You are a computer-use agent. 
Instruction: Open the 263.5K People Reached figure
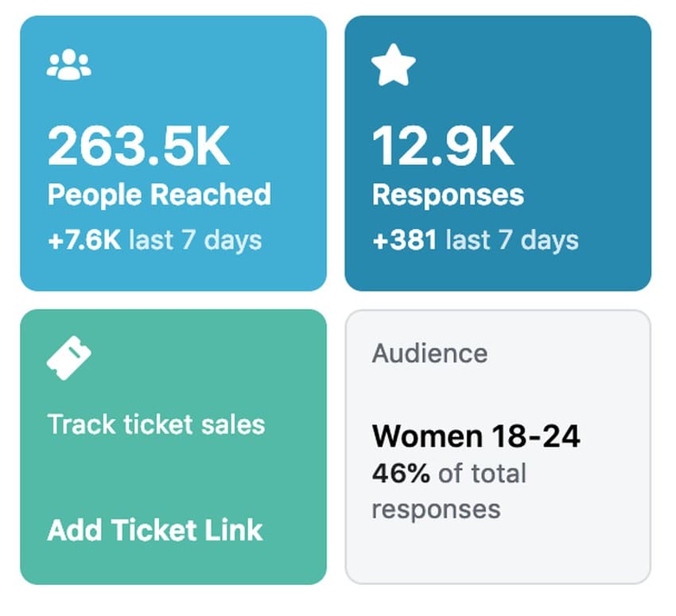139,147
